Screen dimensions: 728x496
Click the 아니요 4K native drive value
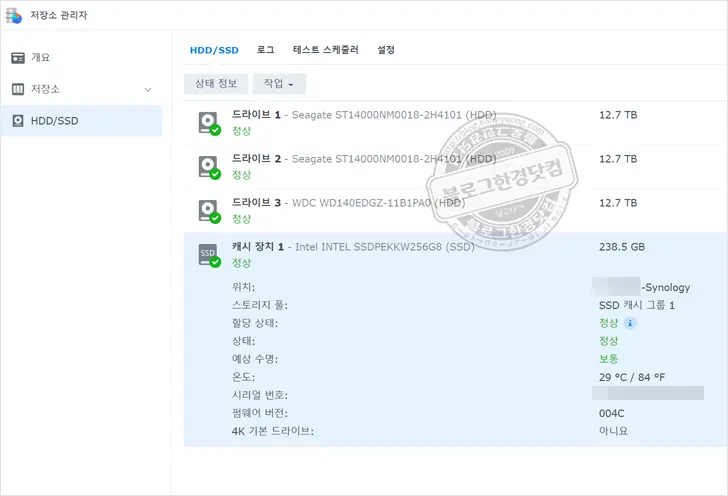tap(613, 431)
